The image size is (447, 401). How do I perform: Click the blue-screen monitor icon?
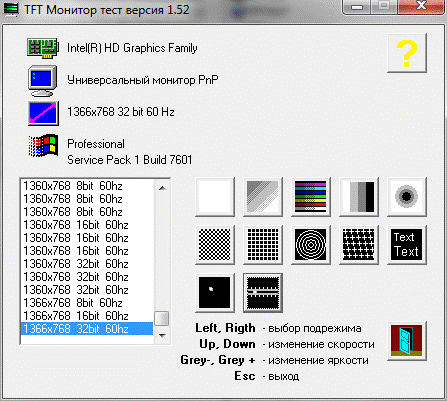[43, 81]
